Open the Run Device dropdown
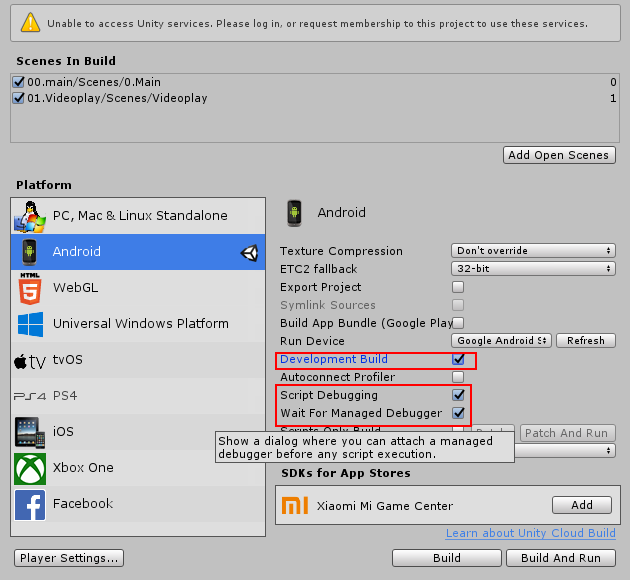 pos(501,341)
